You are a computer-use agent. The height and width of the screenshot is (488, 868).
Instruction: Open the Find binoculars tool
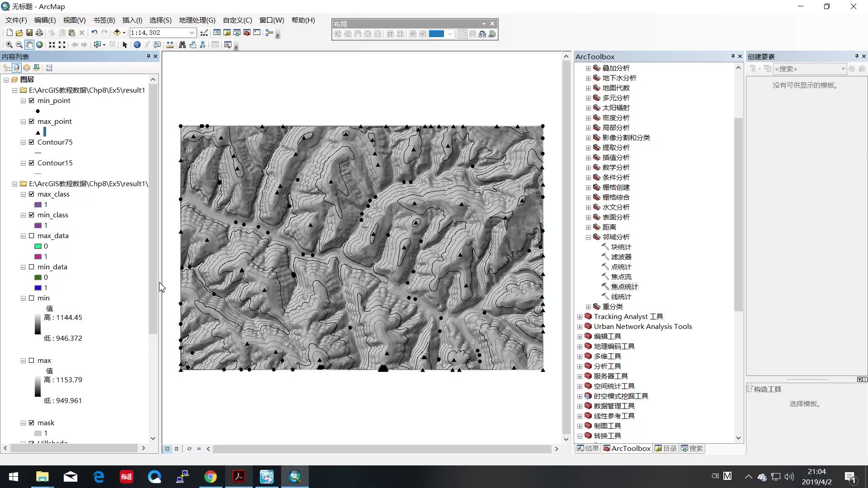[182, 45]
